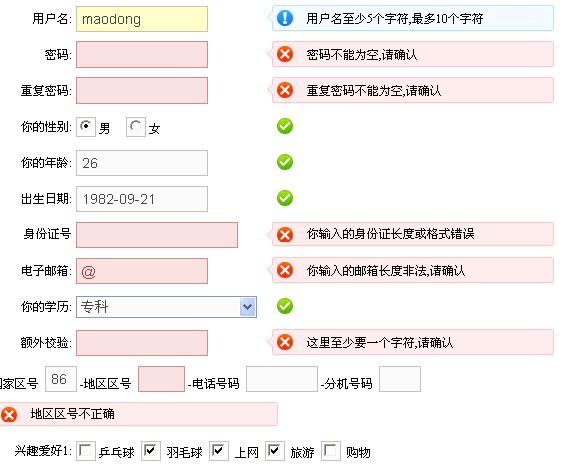
Task: Click the green checkmark beside gender row
Action: click(x=285, y=126)
